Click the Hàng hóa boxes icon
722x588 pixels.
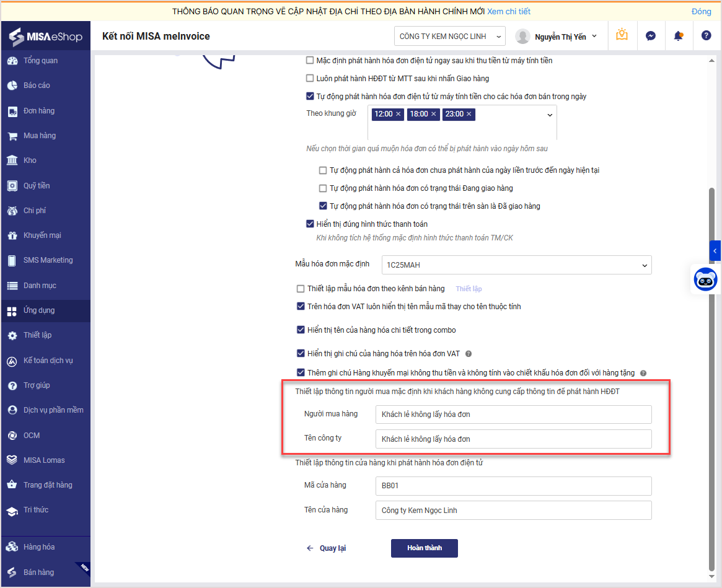point(12,547)
